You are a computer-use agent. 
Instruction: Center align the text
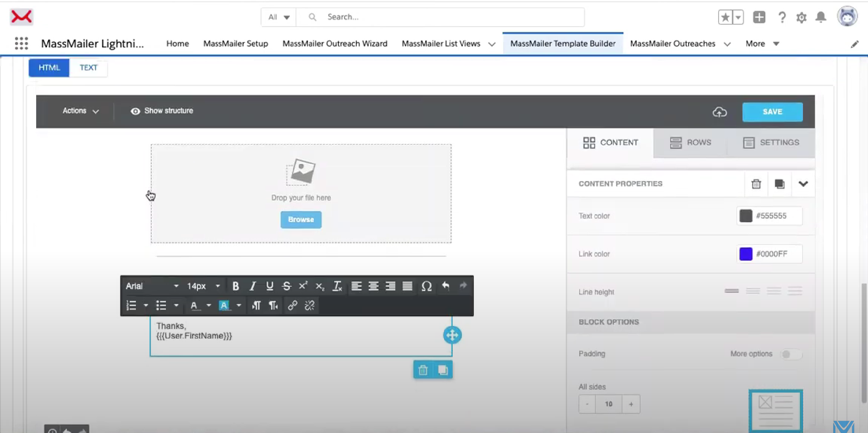tap(373, 286)
